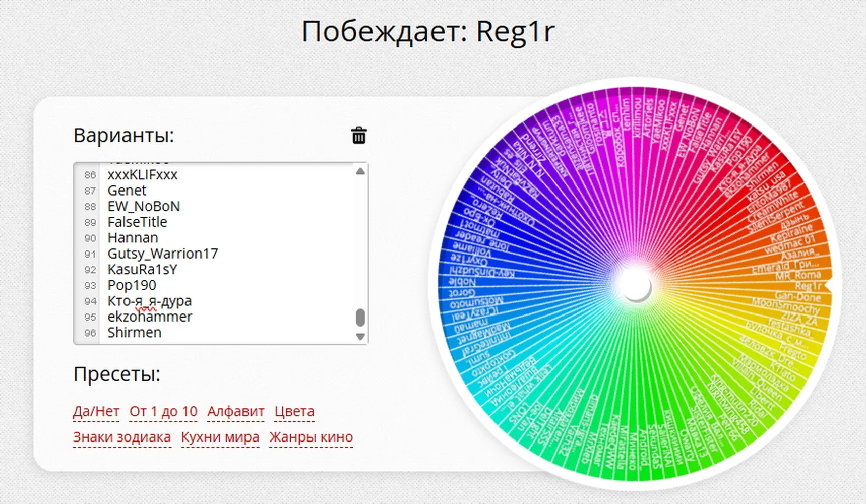The image size is (866, 504).
Task: Load the Жанры кино preset
Action: (311, 437)
